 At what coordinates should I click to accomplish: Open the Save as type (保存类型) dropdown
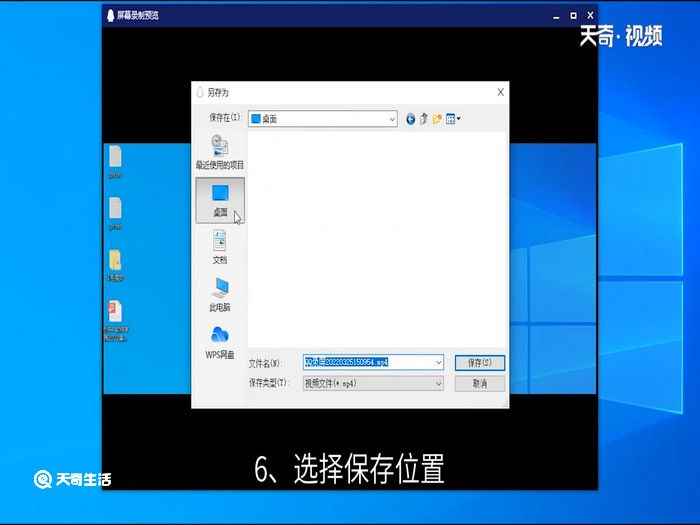point(373,383)
